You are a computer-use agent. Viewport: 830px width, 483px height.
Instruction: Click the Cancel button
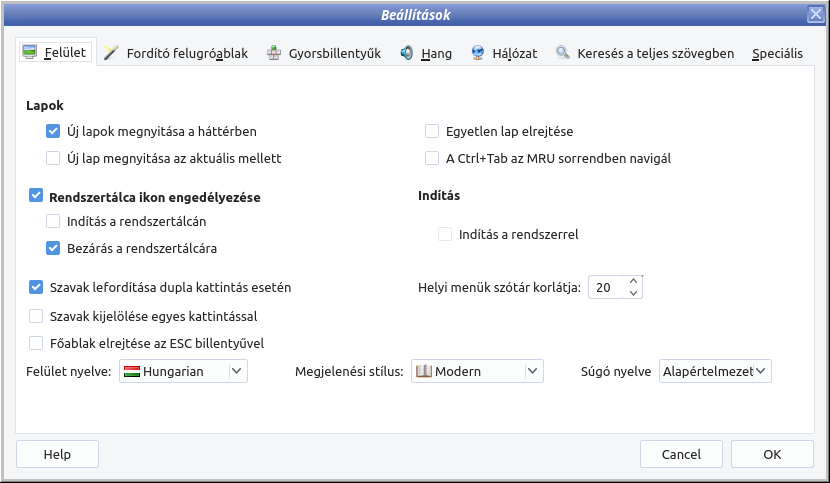(681, 454)
